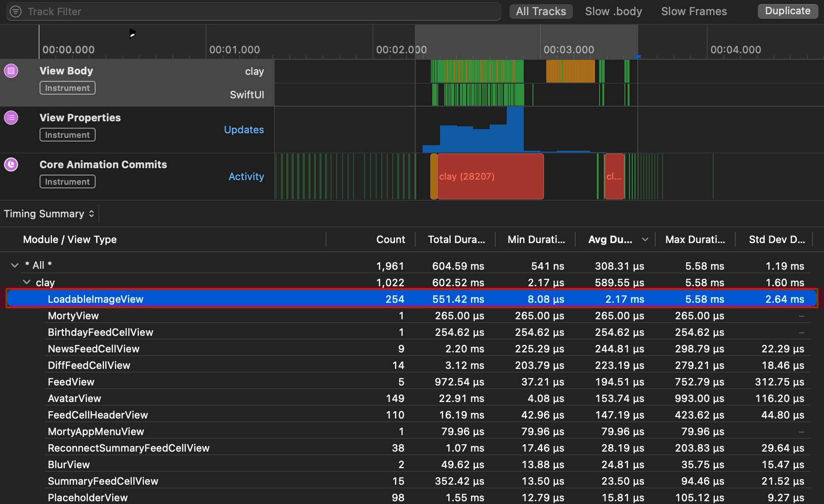Collapse the clay module row
The width and height of the screenshot is (824, 504).
(27, 282)
